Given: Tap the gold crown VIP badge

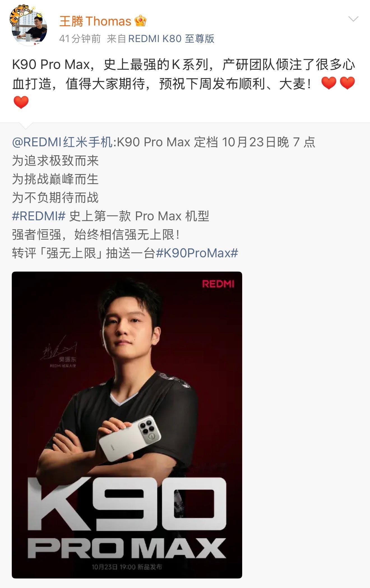Looking at the screenshot, I should tap(140, 21).
